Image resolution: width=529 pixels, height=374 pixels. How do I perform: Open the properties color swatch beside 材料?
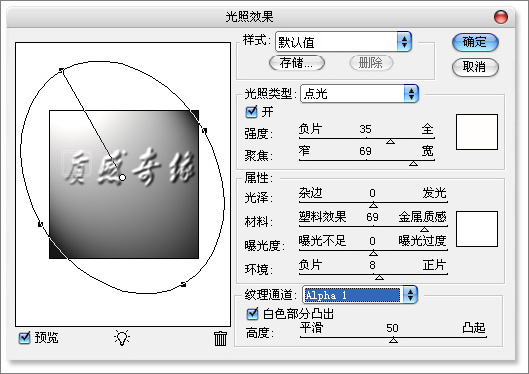click(x=477, y=229)
